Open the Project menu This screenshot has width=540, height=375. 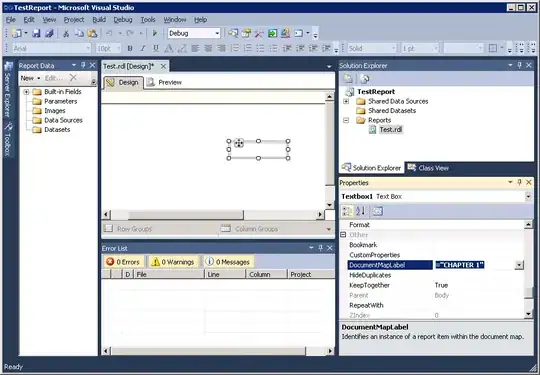pyautogui.click(x=74, y=20)
